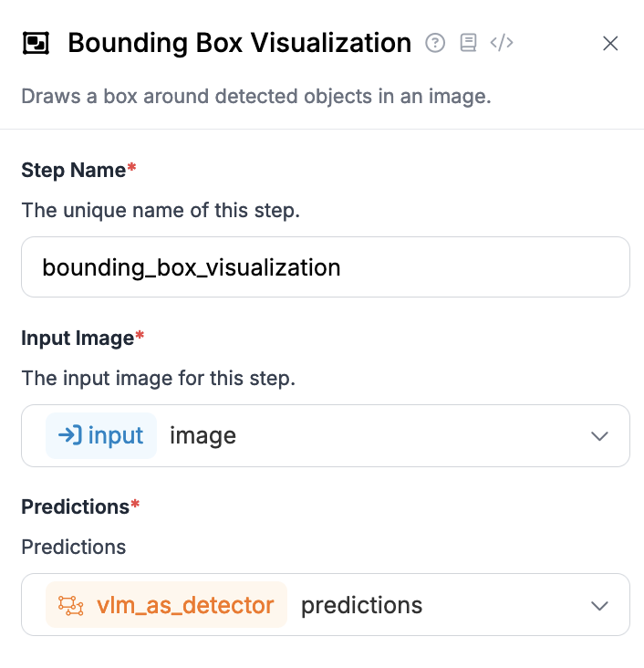Click the detector icon in the vlm_as_detector chip
The height and width of the screenshot is (668, 644).
71,605
